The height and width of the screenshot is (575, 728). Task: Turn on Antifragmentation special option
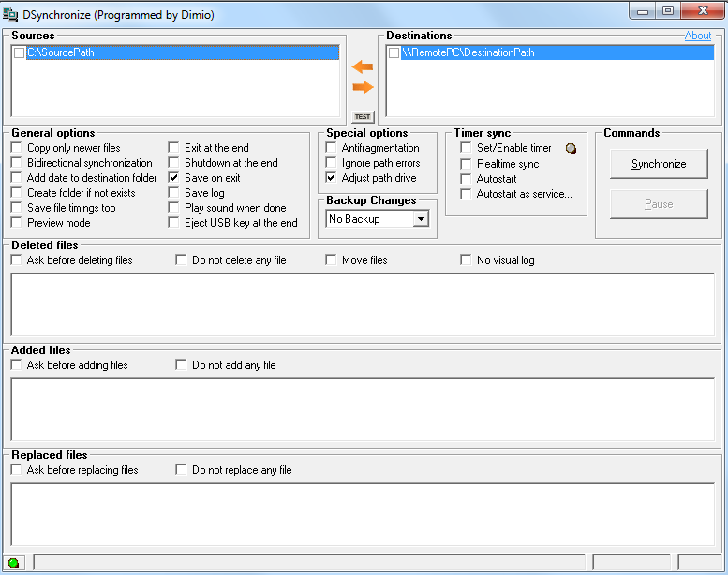tap(332, 148)
